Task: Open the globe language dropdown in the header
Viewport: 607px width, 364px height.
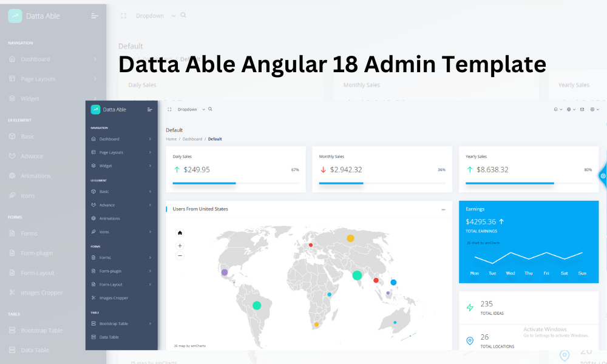Action: (x=570, y=109)
